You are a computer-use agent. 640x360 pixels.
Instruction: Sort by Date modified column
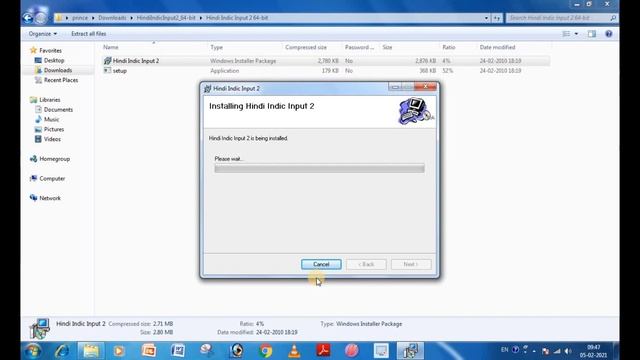pos(497,47)
